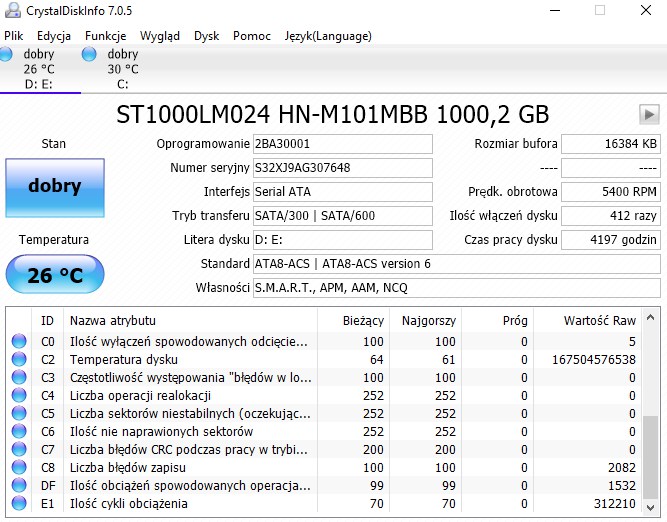Click the Standard field ATA8-ACS version 6
Screen dimensions: 667x522
pos(456,264)
